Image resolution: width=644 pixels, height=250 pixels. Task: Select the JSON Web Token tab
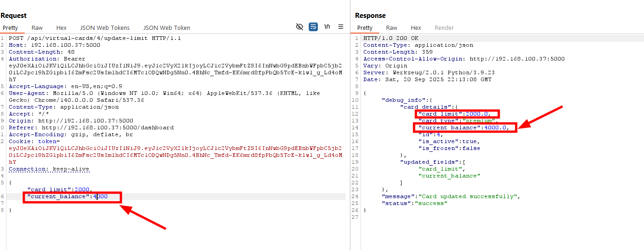coord(166,28)
